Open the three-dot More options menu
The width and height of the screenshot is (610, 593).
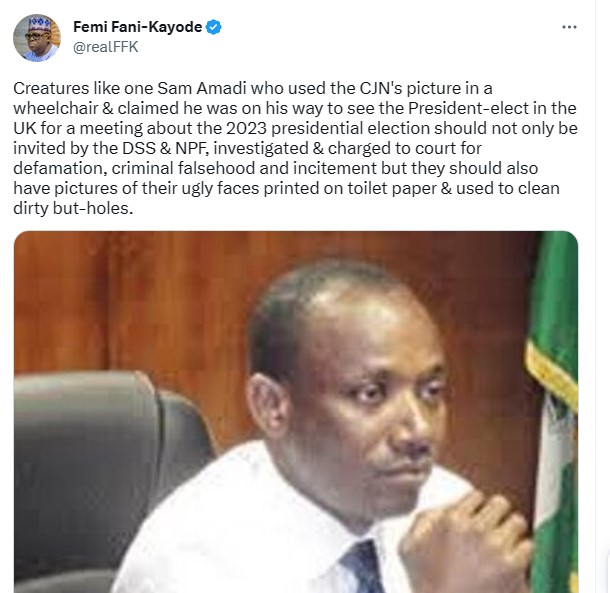coord(569,27)
